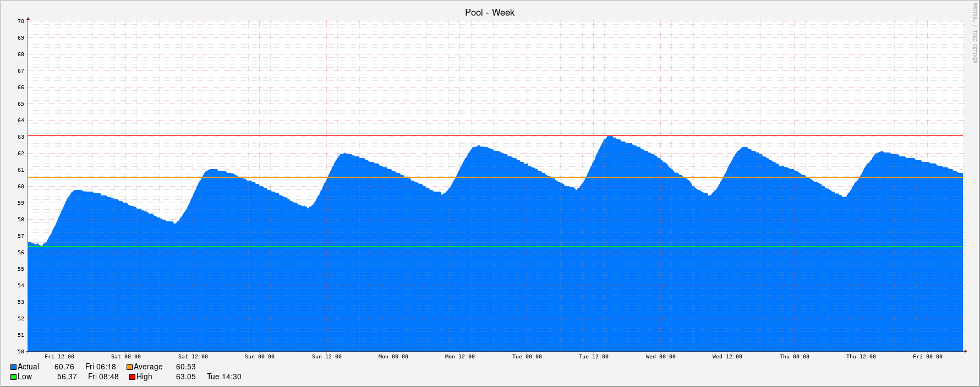
Task: Click the red arrow atop the y-axis
Action: click(x=28, y=19)
